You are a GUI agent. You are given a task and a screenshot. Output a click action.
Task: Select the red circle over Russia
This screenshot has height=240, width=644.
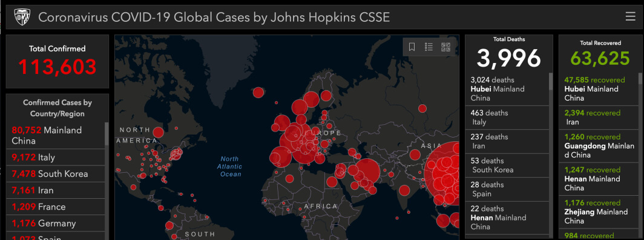coord(422,108)
